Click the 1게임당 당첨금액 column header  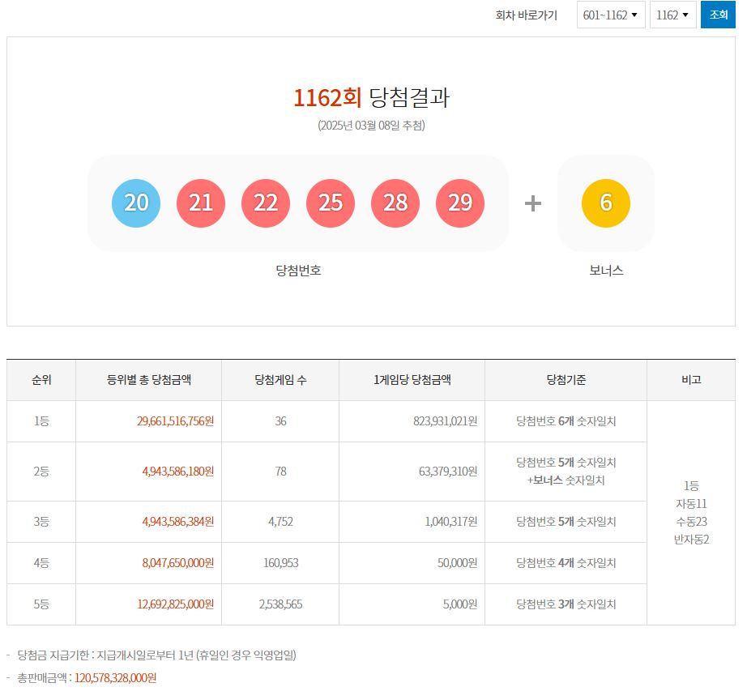(412, 380)
